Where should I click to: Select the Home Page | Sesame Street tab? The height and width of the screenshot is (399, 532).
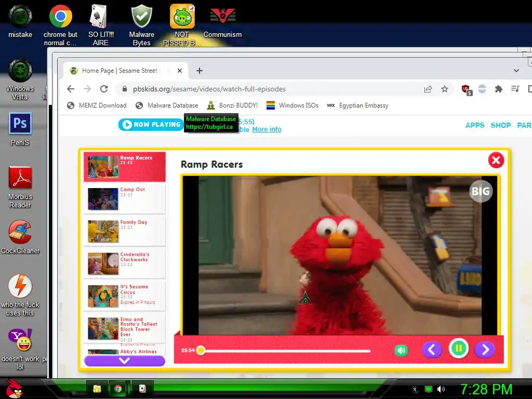click(125, 71)
